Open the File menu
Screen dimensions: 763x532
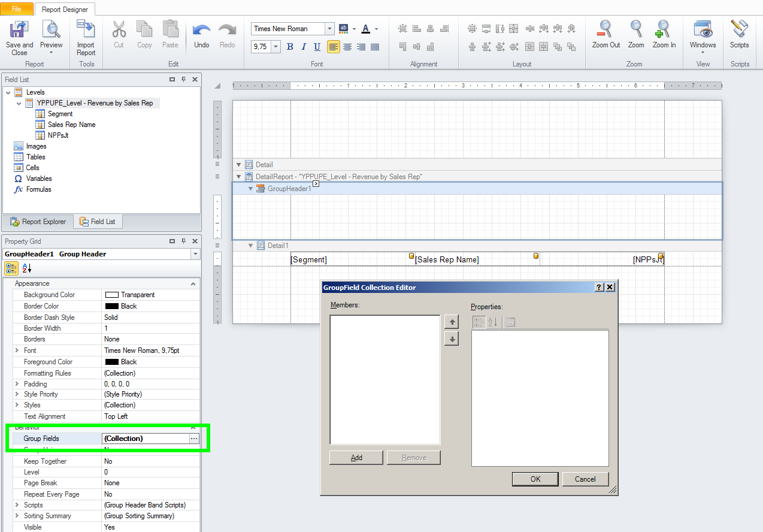17,9
